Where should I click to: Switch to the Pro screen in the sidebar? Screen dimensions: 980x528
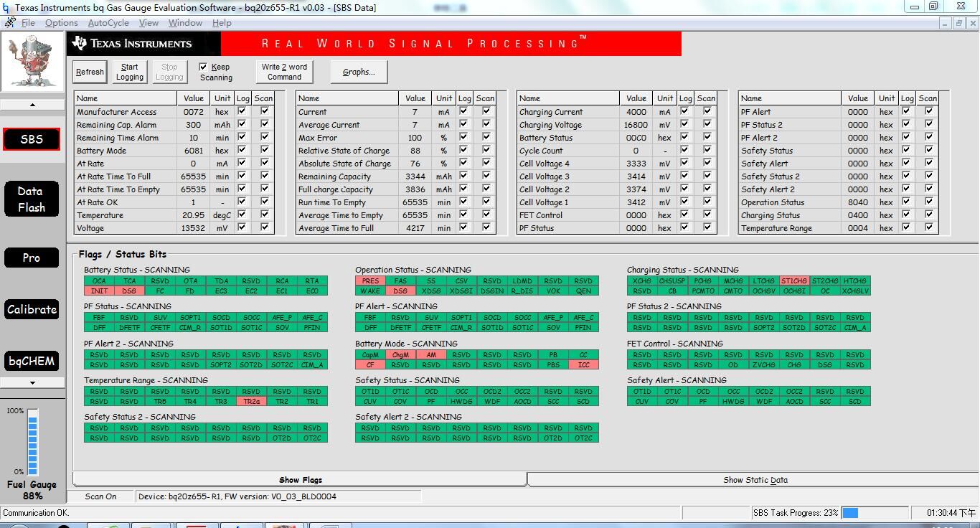[32, 258]
